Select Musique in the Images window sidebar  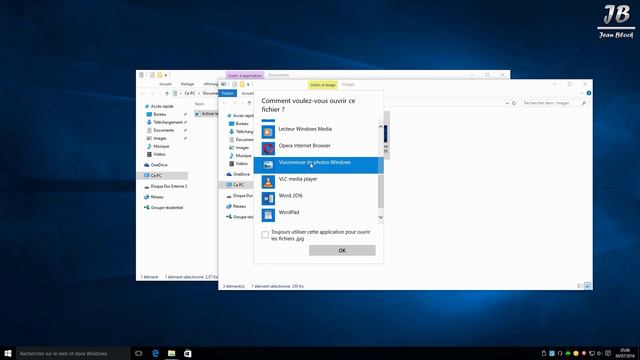pyautogui.click(x=240, y=156)
